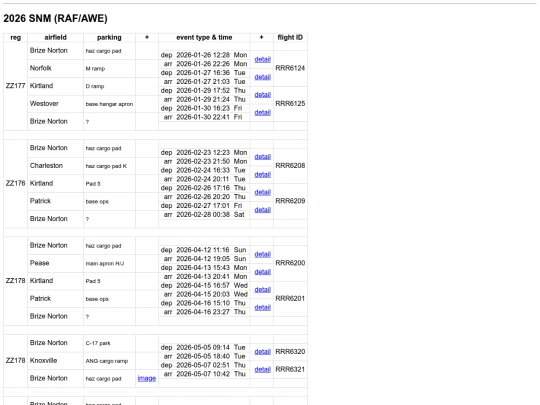This screenshot has height=405, width=540.
Task: Click the 'event type & time' header
Action: point(204,38)
